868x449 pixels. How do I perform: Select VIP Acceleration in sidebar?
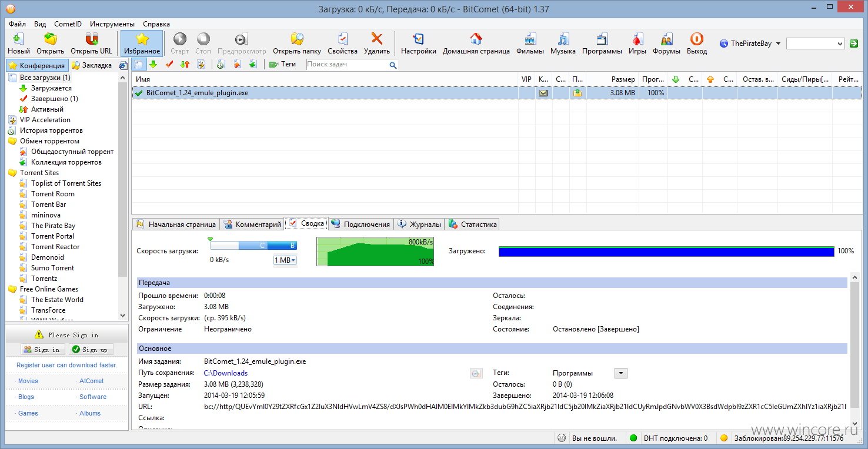[45, 120]
